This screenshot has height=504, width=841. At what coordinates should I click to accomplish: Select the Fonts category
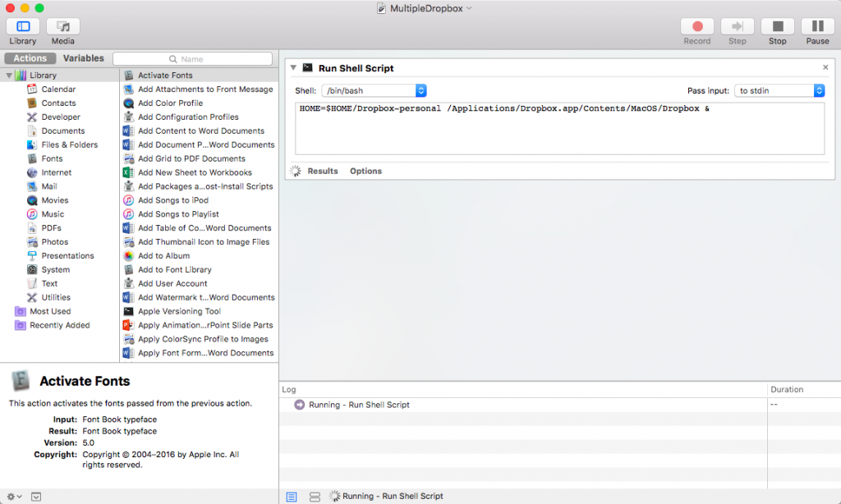coord(52,159)
